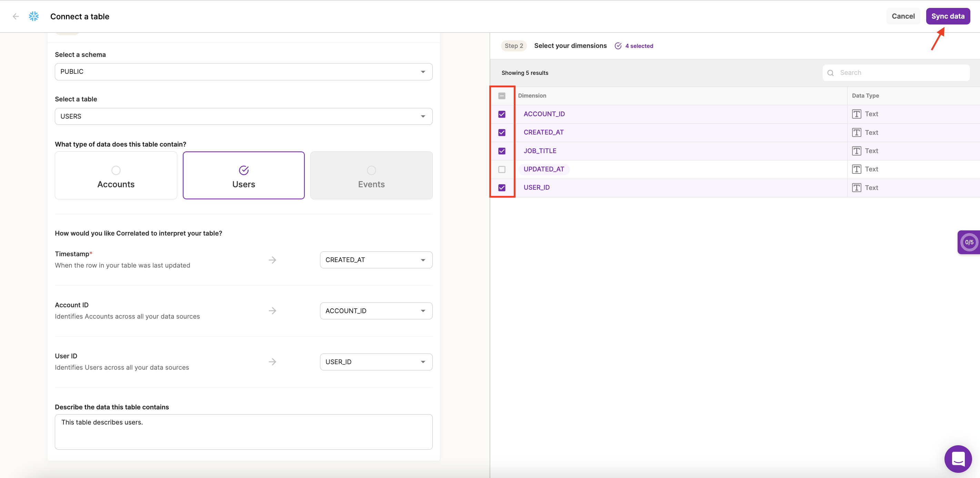Select the Accounts data type option

pos(116,176)
